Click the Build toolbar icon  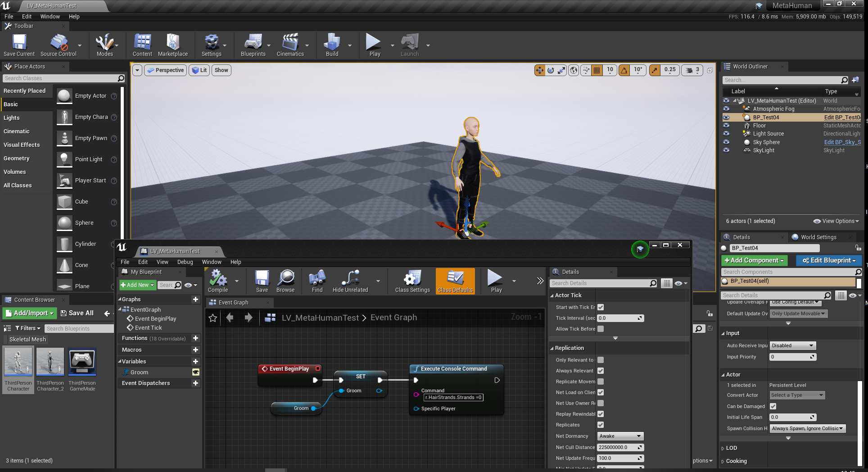click(x=332, y=45)
